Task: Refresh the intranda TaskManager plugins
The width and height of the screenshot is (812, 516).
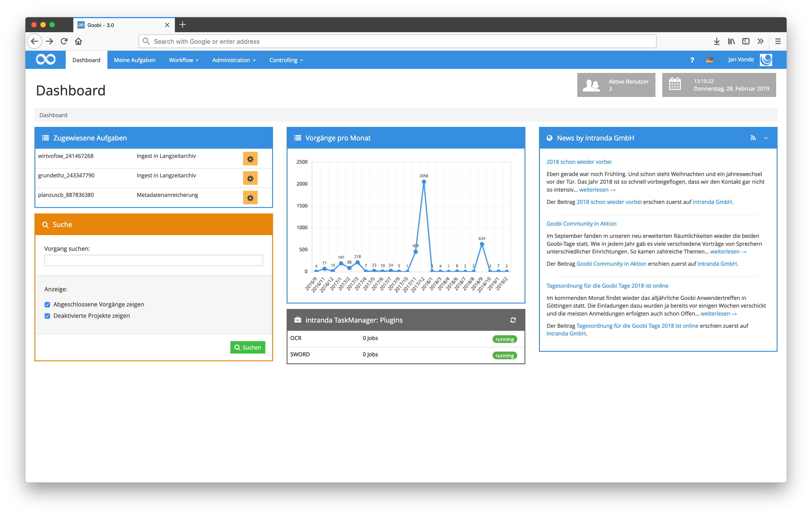Action: tap(512, 320)
